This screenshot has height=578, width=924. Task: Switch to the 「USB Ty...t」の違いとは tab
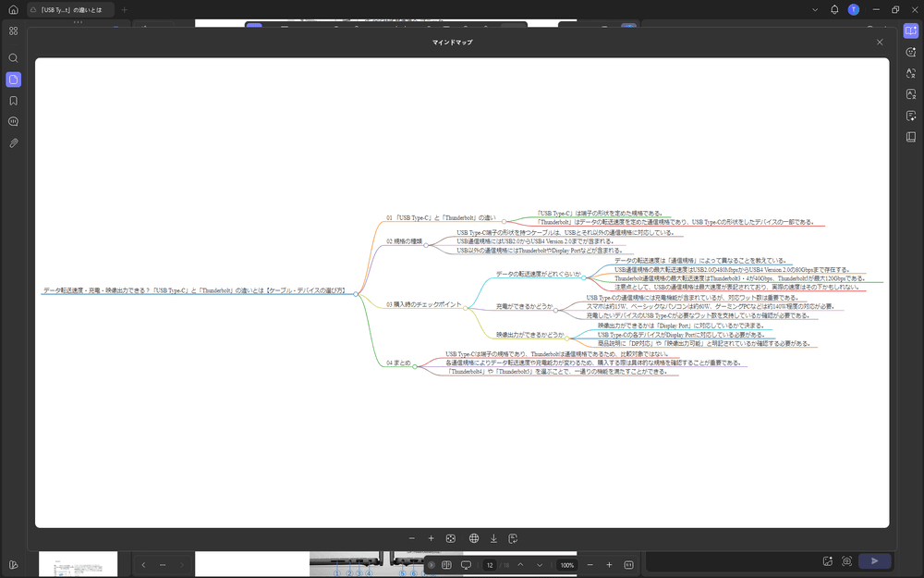[x=71, y=9]
